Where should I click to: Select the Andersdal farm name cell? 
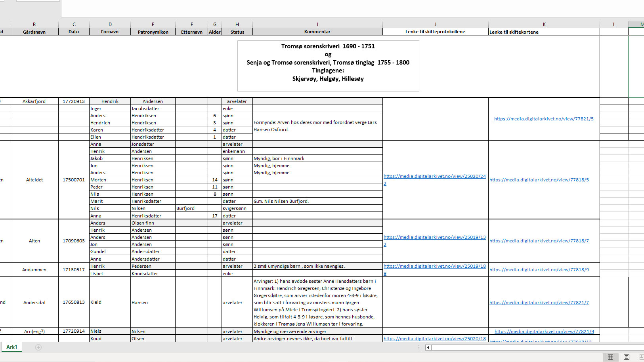pos(34,303)
